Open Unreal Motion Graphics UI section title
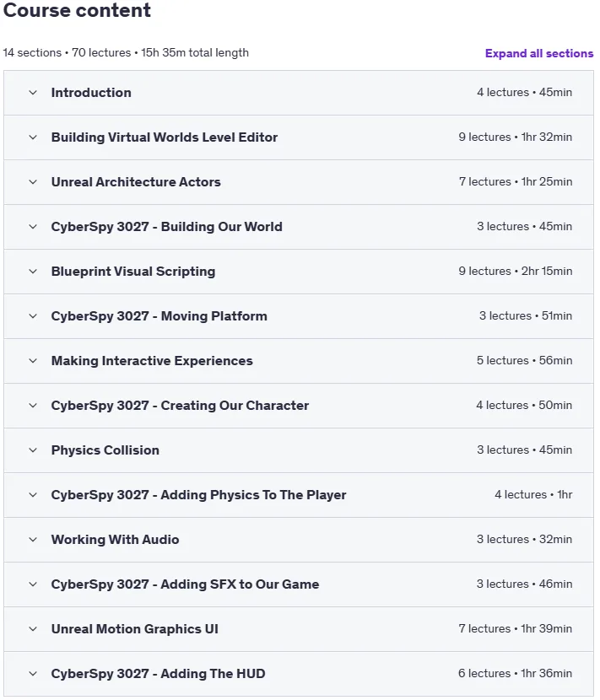The height and width of the screenshot is (700, 600). 135,628
